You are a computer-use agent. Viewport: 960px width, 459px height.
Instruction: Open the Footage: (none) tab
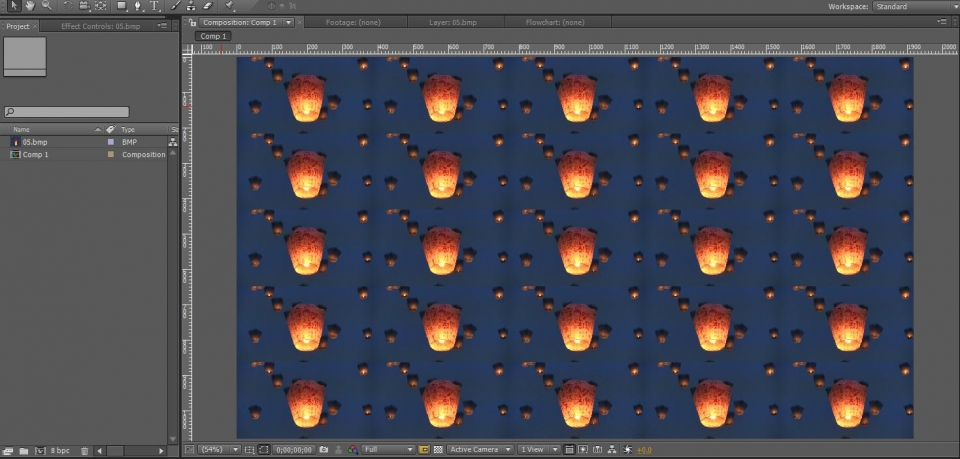[x=354, y=21]
